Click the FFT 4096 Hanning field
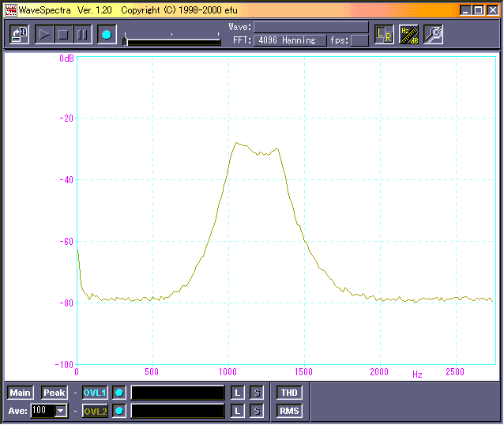The width and height of the screenshot is (504, 425). [290, 40]
